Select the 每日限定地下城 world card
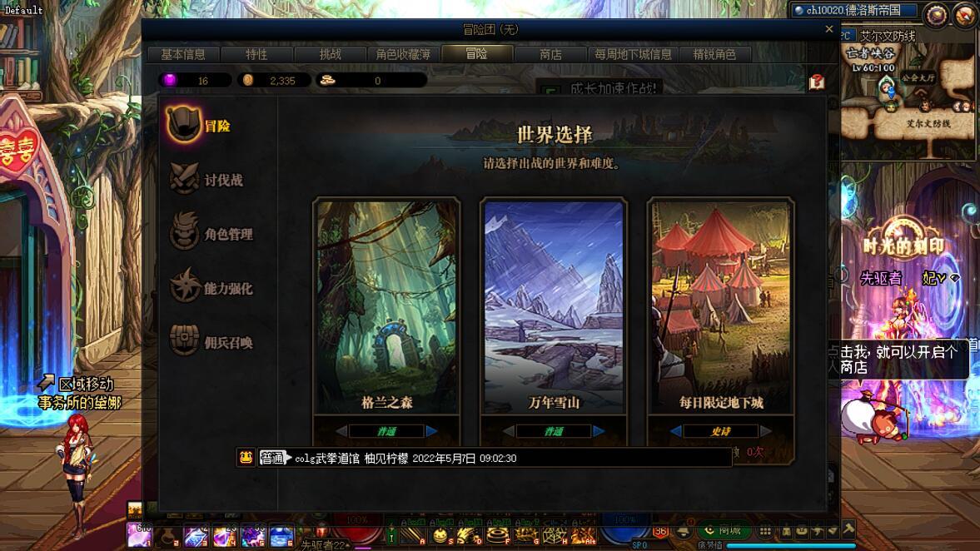The width and height of the screenshot is (980, 551). tap(720, 306)
